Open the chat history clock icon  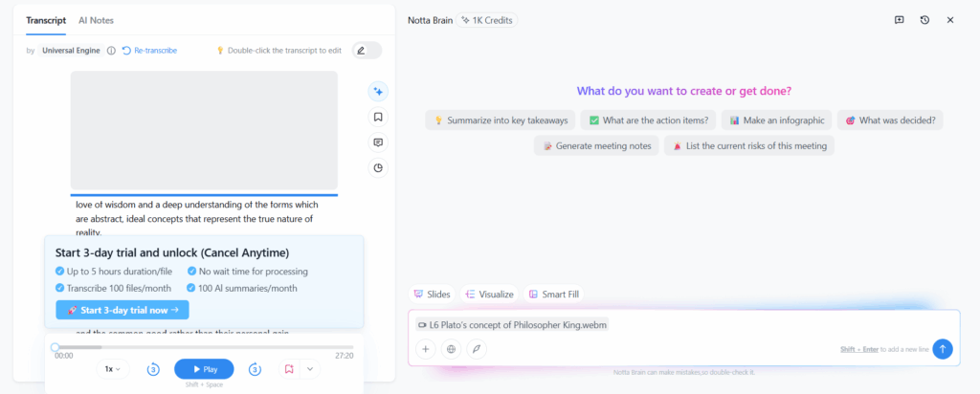pyautogui.click(x=925, y=20)
